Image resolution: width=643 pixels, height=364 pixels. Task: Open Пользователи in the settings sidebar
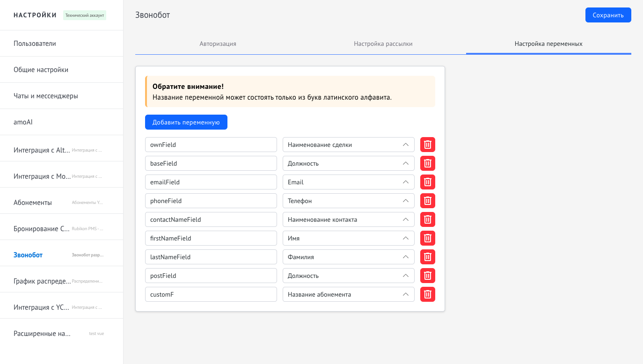point(61,44)
